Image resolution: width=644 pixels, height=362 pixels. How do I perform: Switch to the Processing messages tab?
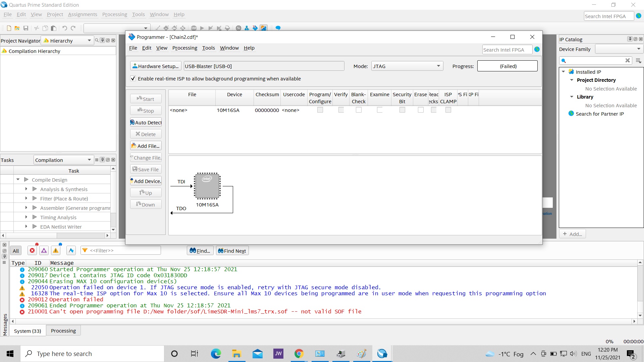tap(63, 330)
